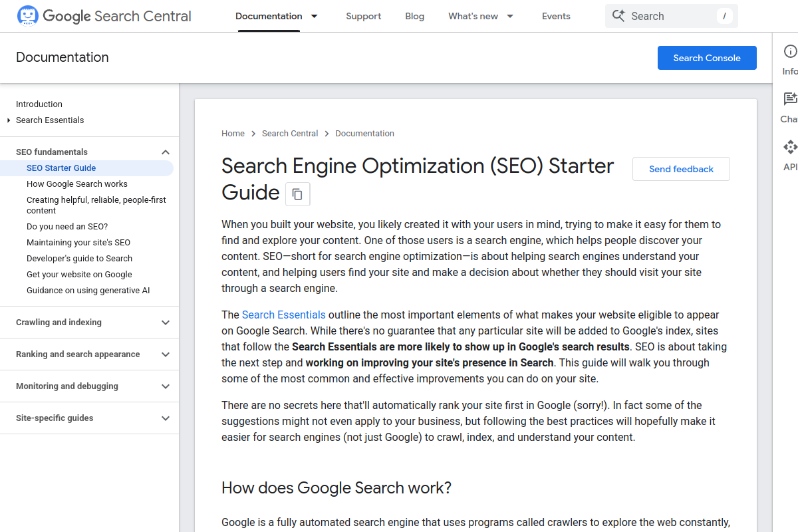This screenshot has height=532, width=798.
Task: Select SEO Starter Guide sidebar item
Action: [61, 168]
